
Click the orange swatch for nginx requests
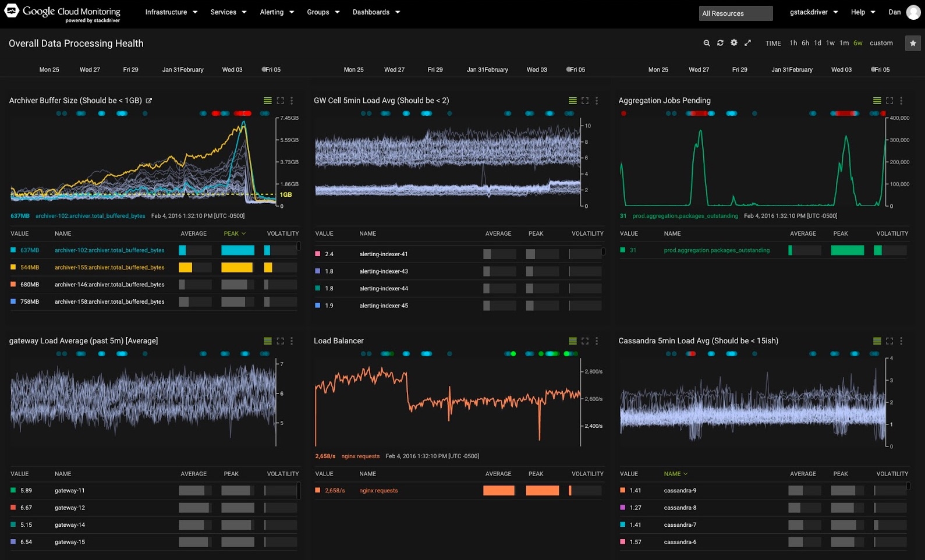click(318, 491)
